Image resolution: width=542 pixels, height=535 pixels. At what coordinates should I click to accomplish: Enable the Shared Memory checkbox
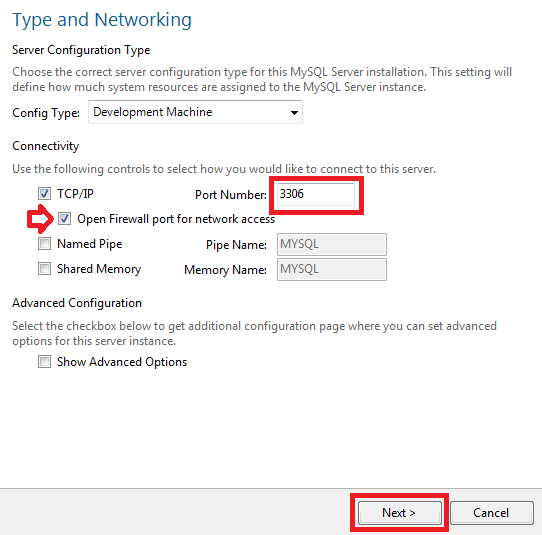(44, 269)
